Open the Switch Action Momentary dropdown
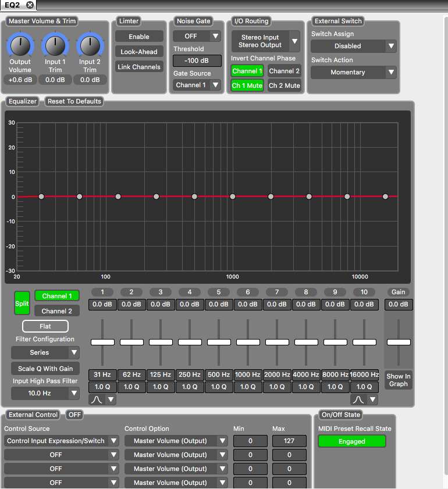The height and width of the screenshot is (489, 448). 354,72
